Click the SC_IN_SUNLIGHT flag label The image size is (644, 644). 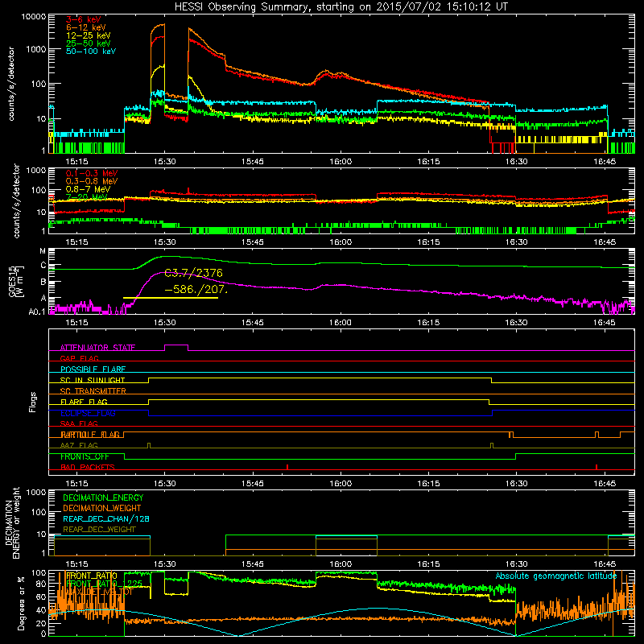click(x=93, y=380)
